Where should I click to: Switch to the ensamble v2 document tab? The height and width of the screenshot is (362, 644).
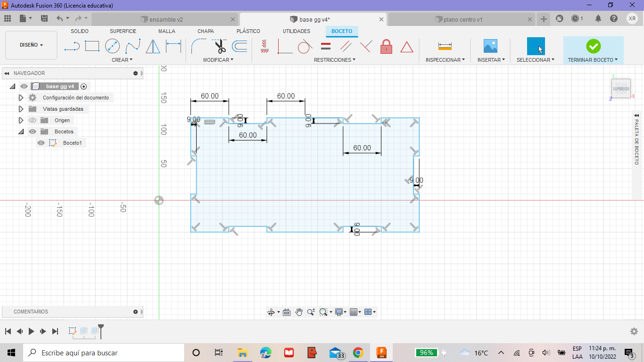pyautogui.click(x=166, y=19)
